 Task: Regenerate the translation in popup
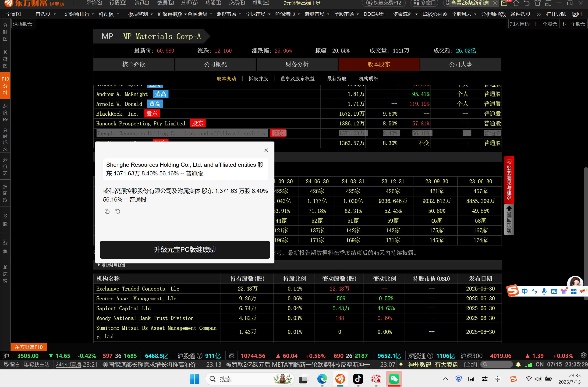[118, 211]
